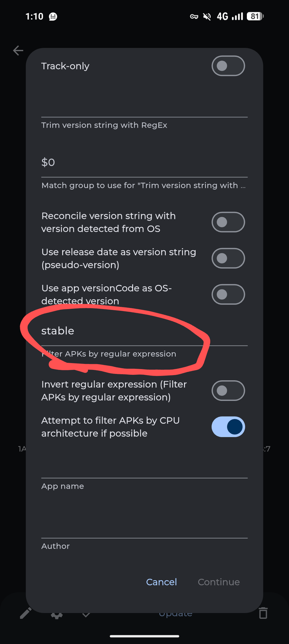Tap the 4G signal strength icon
Viewport: 289px width, 644px height.
click(230, 16)
